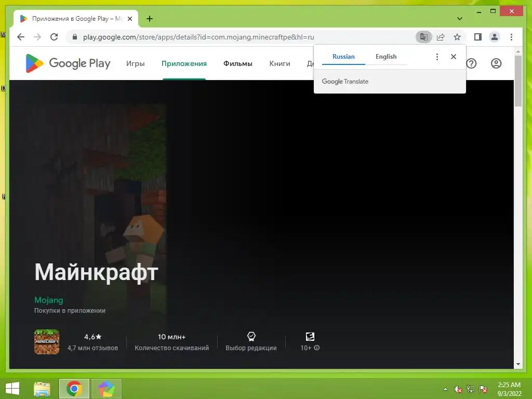Click the 10+ content rating info icon
The width and height of the screenshot is (532, 399).
(316, 348)
